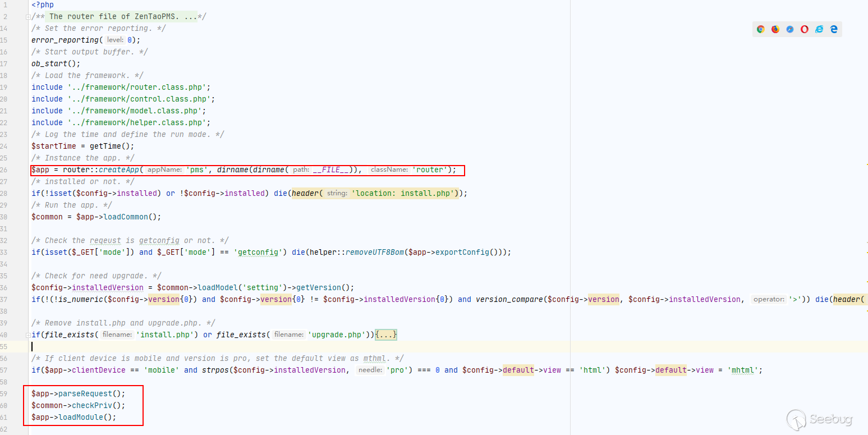
Task: Click the 'level:' parameter hint
Action: (114, 40)
